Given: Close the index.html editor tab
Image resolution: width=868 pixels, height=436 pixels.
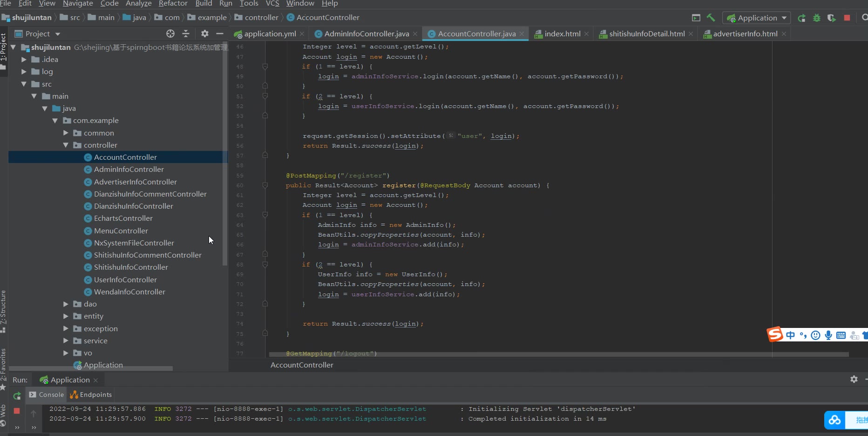Looking at the screenshot, I should [x=586, y=34].
